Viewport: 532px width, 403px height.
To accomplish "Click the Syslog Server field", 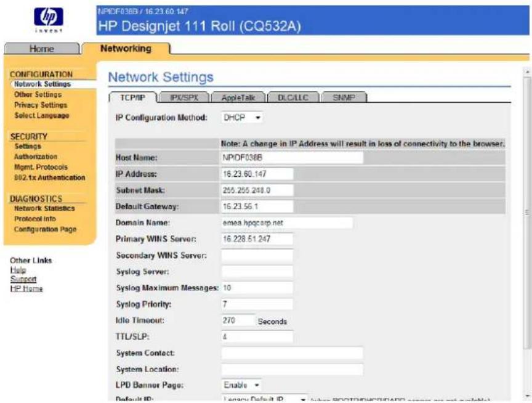I will (x=257, y=272).
